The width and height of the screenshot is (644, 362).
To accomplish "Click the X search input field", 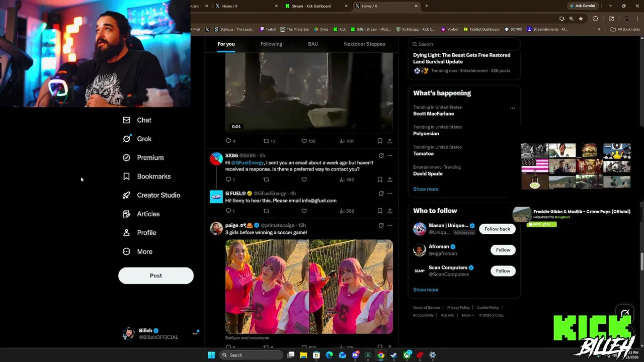I will coord(464,44).
